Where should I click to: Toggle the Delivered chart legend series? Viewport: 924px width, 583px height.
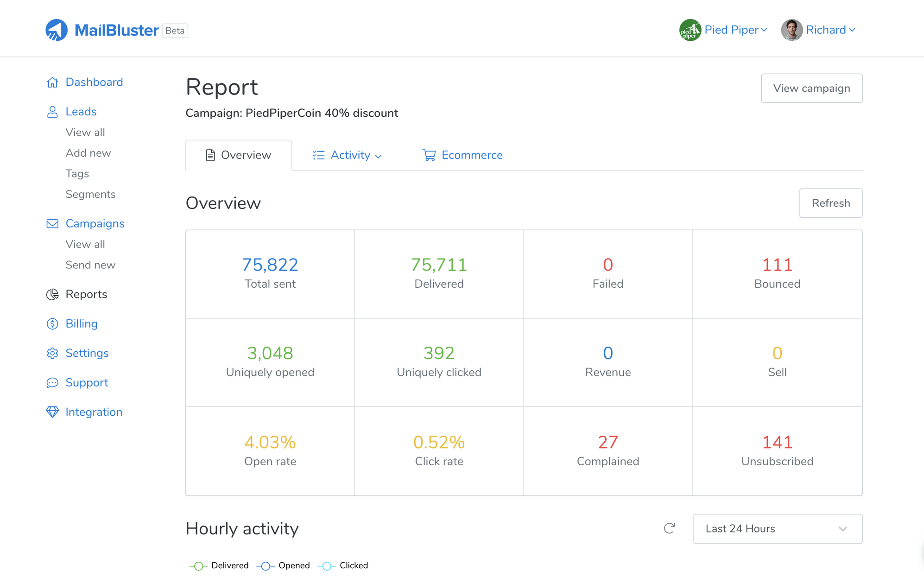[x=219, y=565]
